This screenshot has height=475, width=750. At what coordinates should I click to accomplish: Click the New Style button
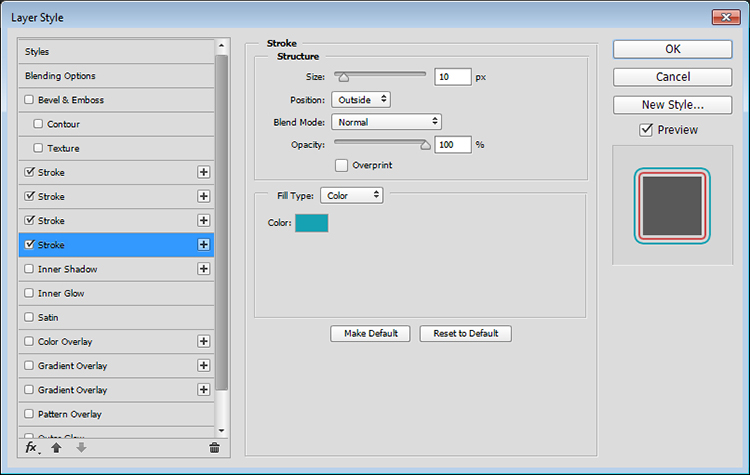[672, 104]
